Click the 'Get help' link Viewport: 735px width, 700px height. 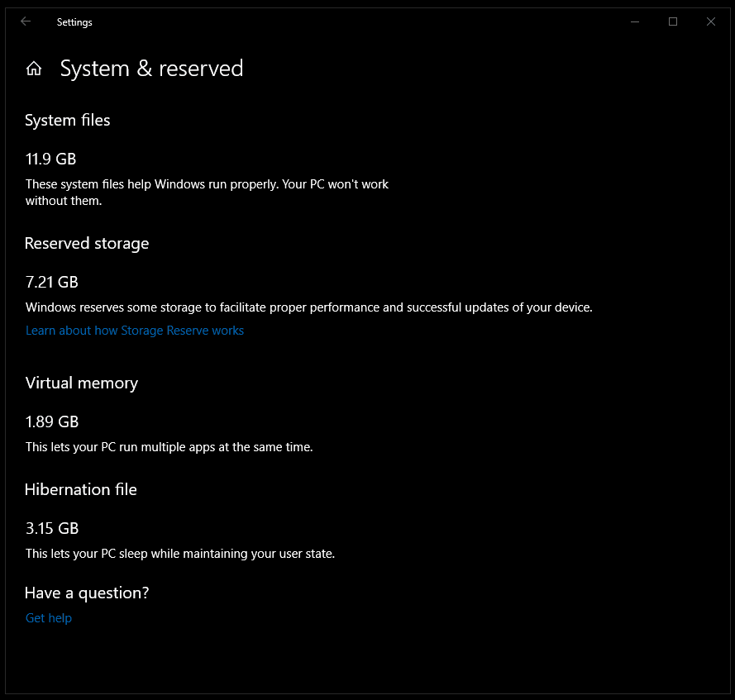point(49,618)
